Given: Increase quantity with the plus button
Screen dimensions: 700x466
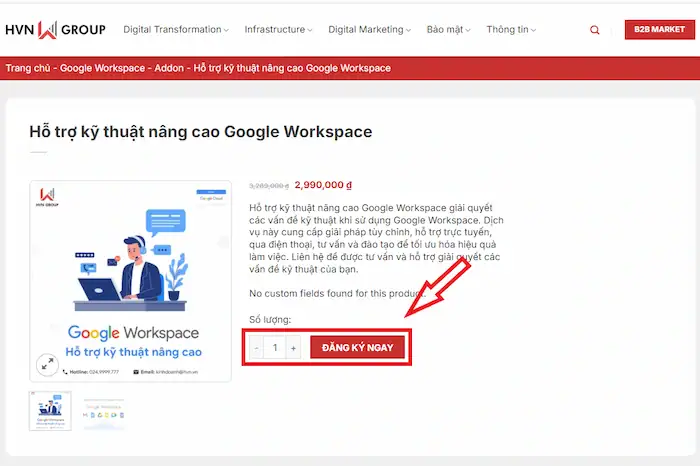Looking at the screenshot, I should tap(293, 348).
